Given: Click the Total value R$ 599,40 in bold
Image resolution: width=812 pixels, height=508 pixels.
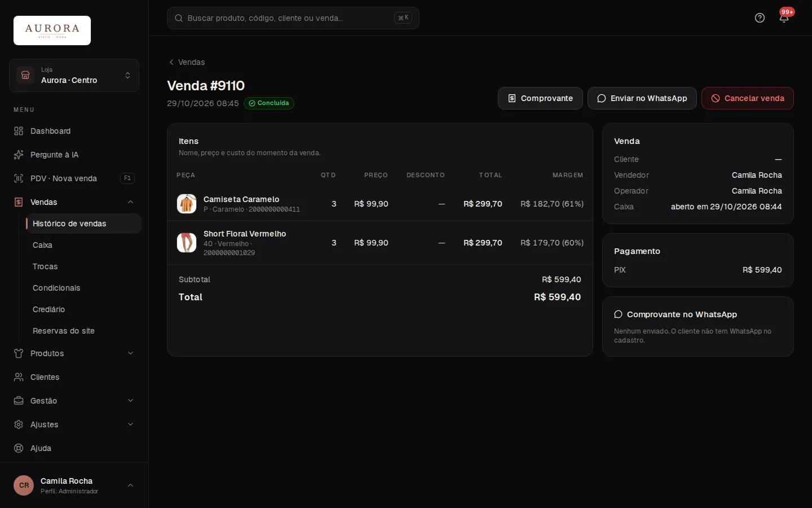Looking at the screenshot, I should [557, 297].
